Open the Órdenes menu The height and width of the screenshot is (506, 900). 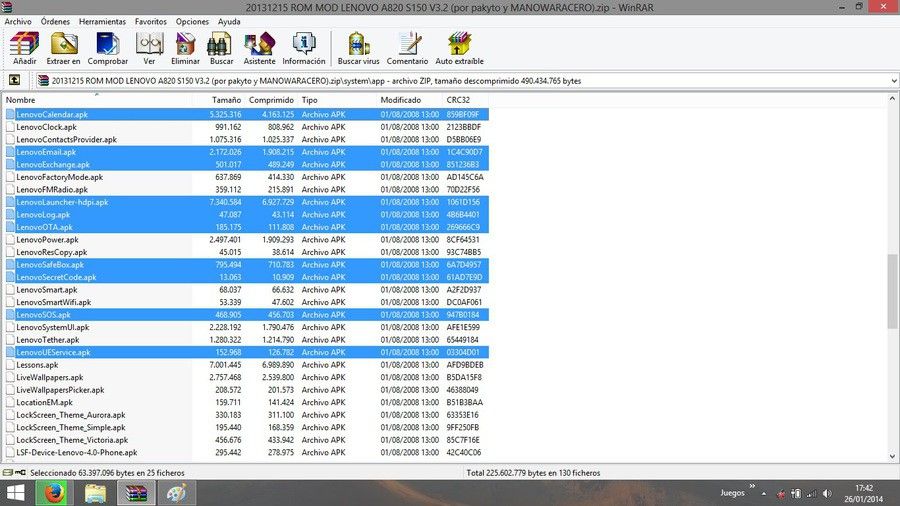pyautogui.click(x=55, y=21)
